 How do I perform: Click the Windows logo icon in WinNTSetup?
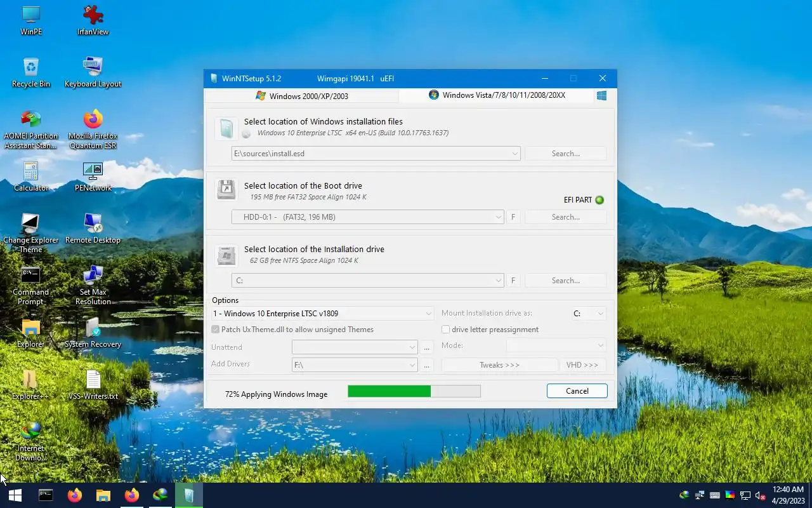click(x=601, y=95)
